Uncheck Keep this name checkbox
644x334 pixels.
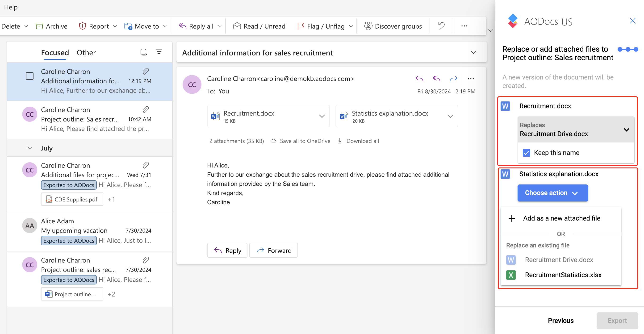coord(527,153)
